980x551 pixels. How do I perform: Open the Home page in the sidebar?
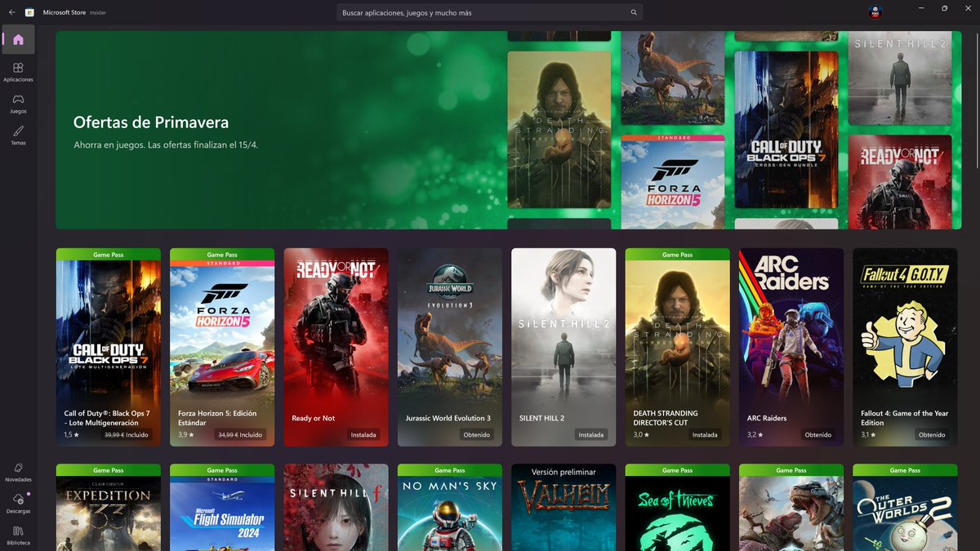(x=18, y=39)
